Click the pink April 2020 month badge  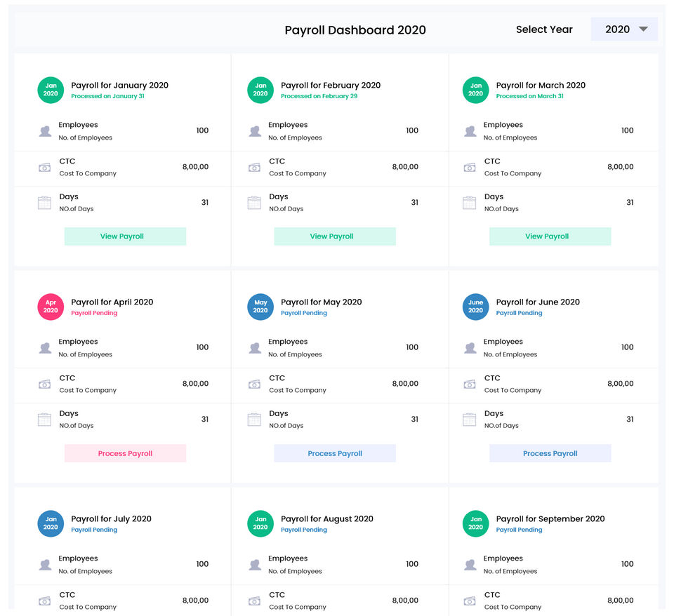coord(51,307)
